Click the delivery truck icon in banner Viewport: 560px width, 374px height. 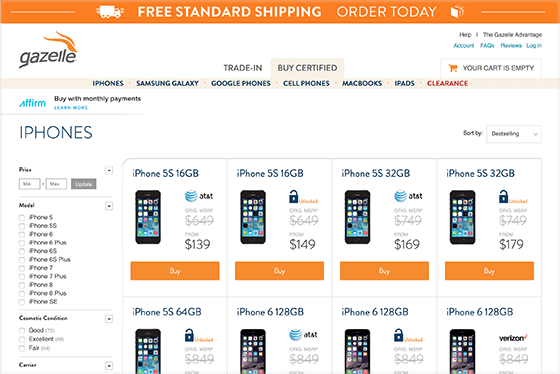pyautogui.click(x=110, y=12)
